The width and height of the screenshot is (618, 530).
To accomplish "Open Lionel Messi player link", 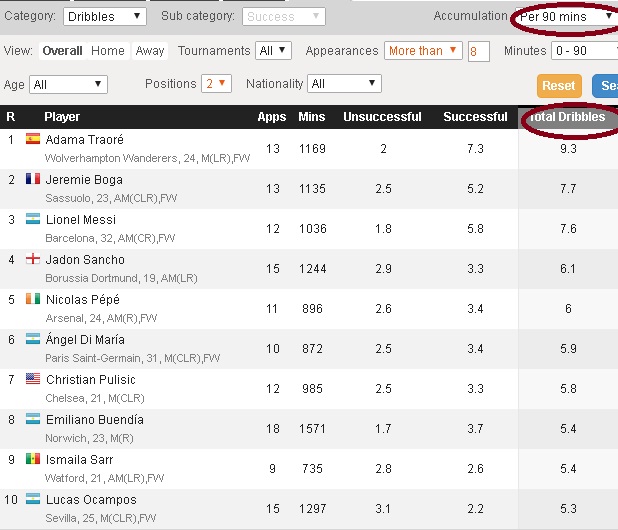I will [81, 219].
